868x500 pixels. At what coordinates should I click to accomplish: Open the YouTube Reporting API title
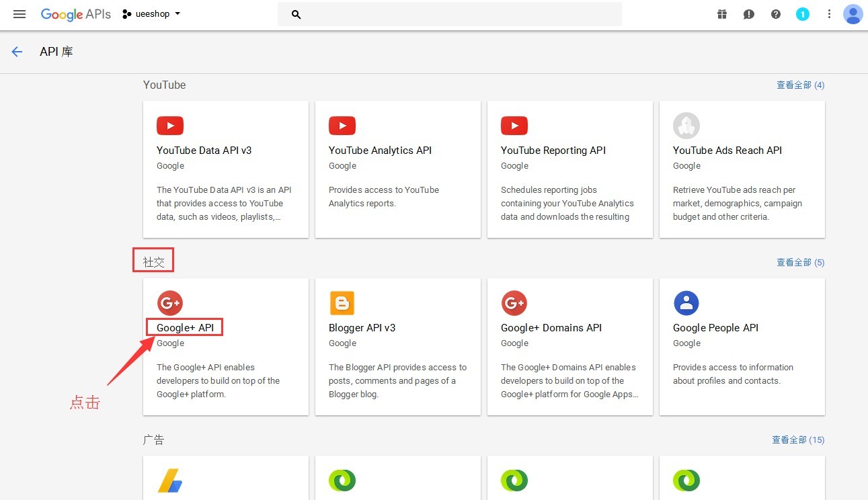tap(553, 151)
